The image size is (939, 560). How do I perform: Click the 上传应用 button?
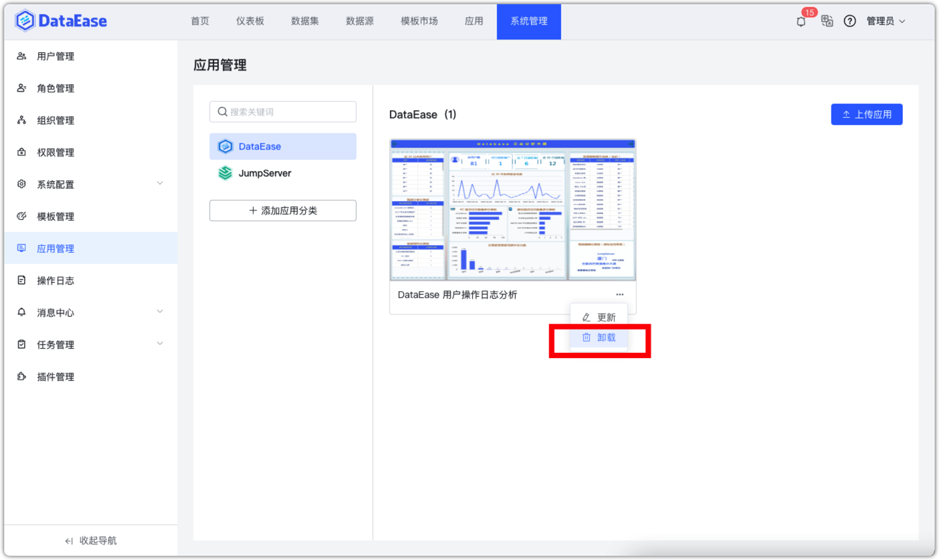[867, 114]
